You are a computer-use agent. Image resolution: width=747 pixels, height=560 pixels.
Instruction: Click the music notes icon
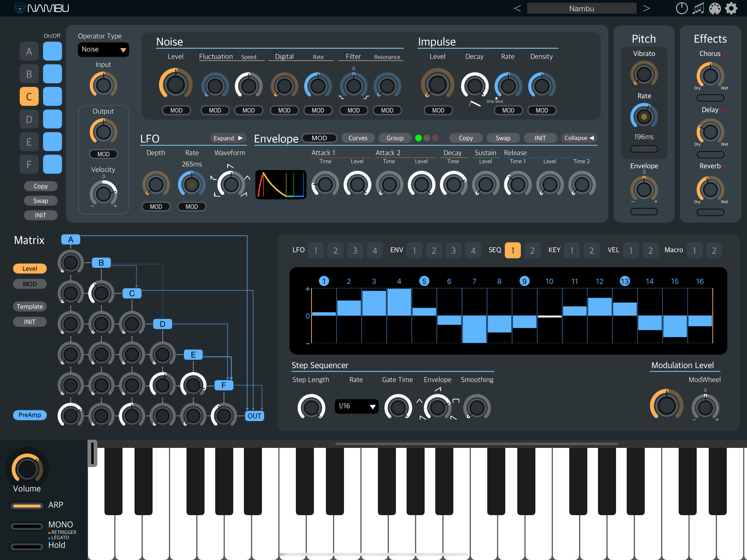pos(698,8)
